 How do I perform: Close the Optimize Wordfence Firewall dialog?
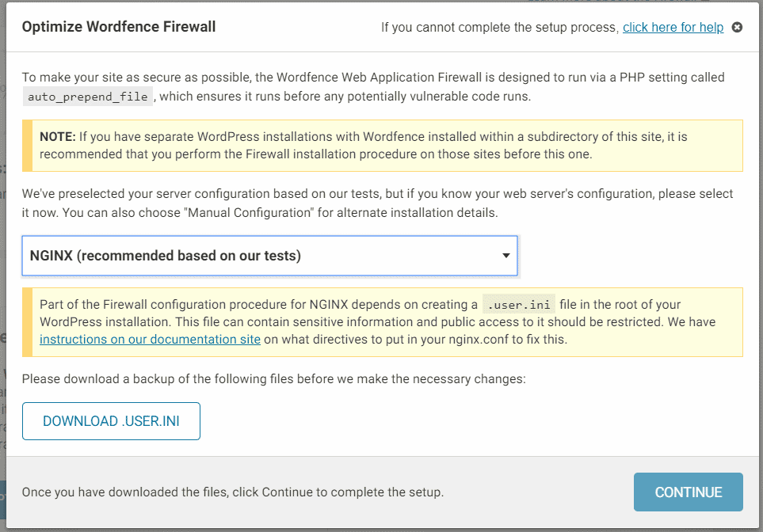click(737, 27)
